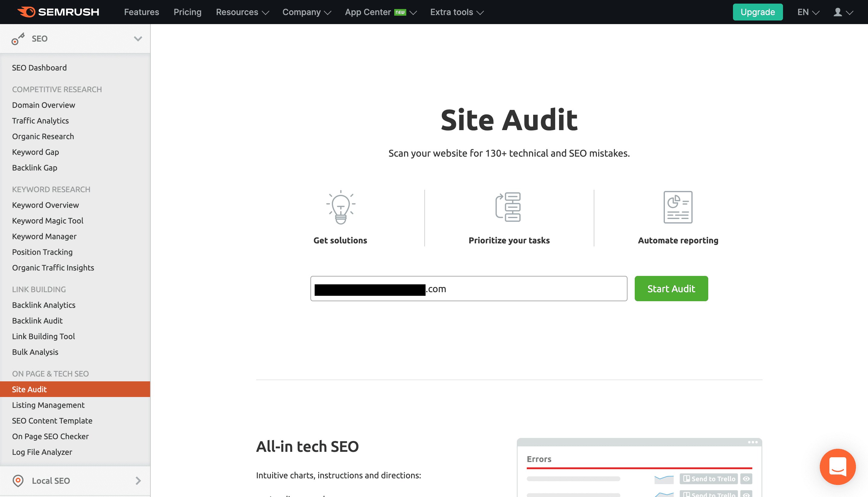Click the Prioritize your tasks icon

tap(508, 207)
